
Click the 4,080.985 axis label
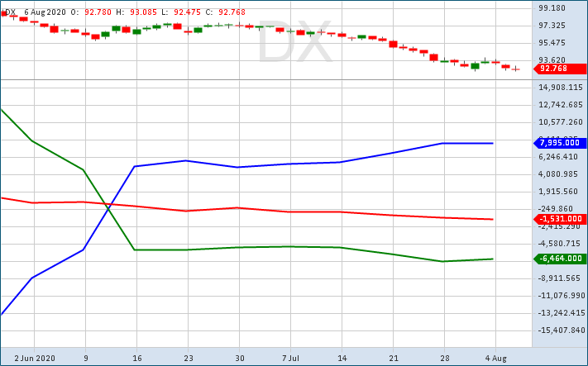558,174
